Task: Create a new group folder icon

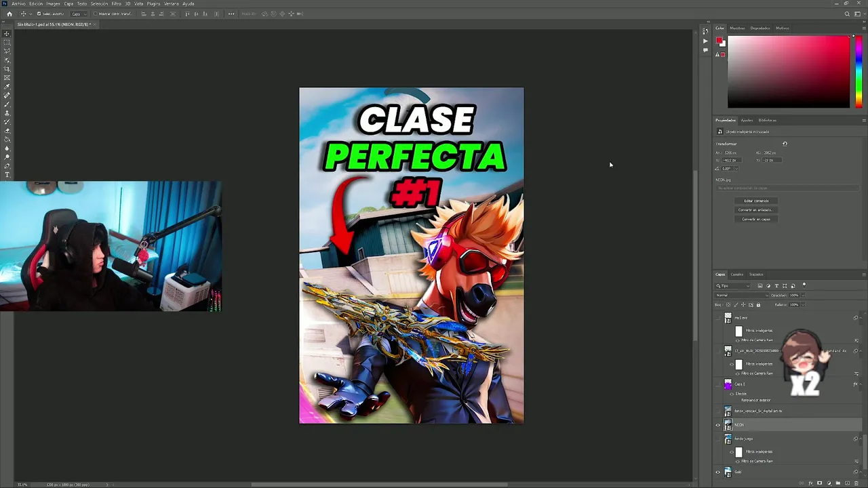Action: [838, 483]
